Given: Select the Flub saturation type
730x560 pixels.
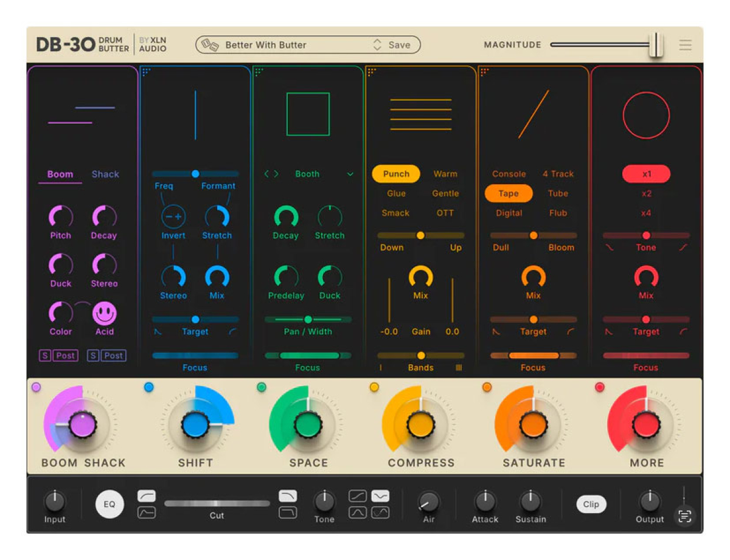Looking at the screenshot, I should (x=558, y=213).
